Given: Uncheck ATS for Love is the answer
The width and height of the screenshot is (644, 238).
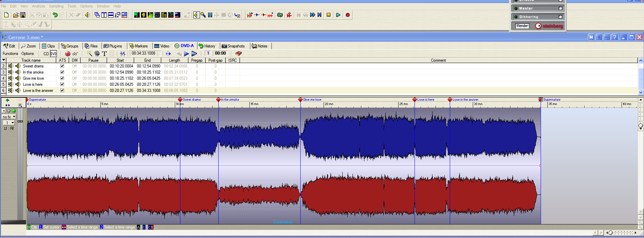Looking at the screenshot, I should 62,91.
